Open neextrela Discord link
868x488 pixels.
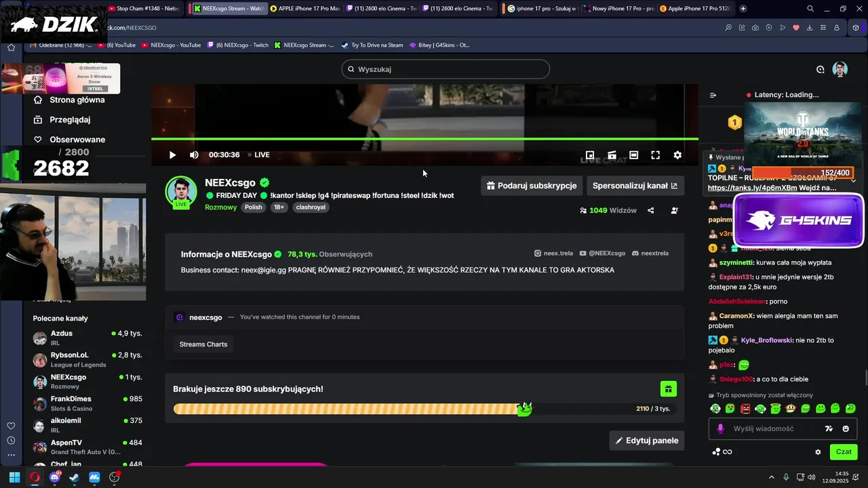point(650,253)
